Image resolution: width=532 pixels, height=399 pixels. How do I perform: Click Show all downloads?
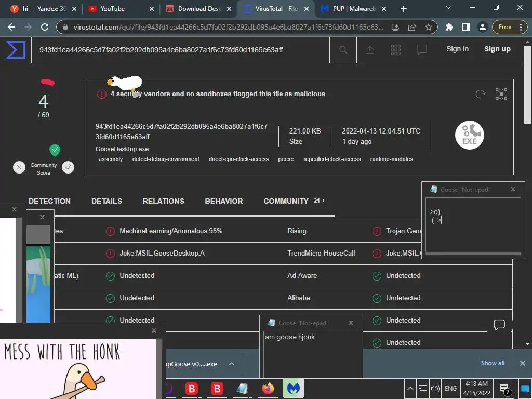[493, 363]
